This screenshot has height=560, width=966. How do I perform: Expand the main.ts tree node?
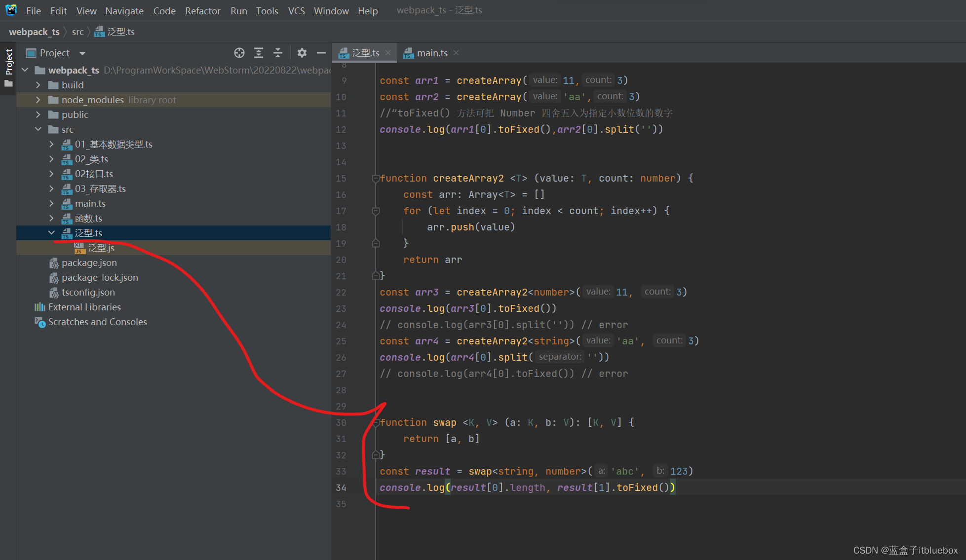(51, 203)
